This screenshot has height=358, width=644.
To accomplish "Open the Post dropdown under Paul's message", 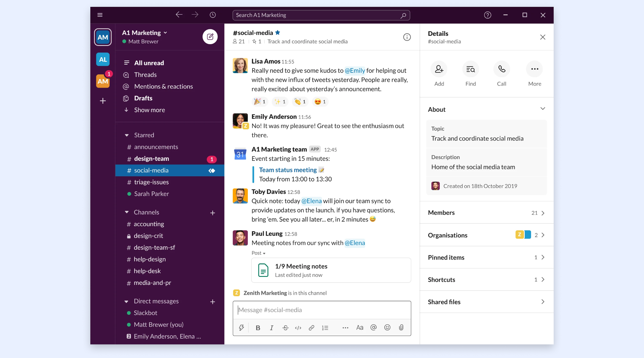I will [258, 253].
